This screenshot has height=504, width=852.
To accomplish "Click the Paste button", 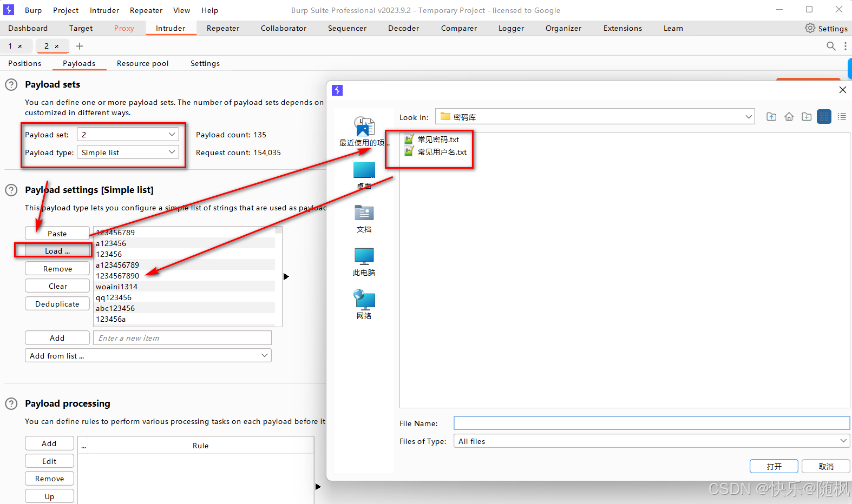I will pos(57,233).
